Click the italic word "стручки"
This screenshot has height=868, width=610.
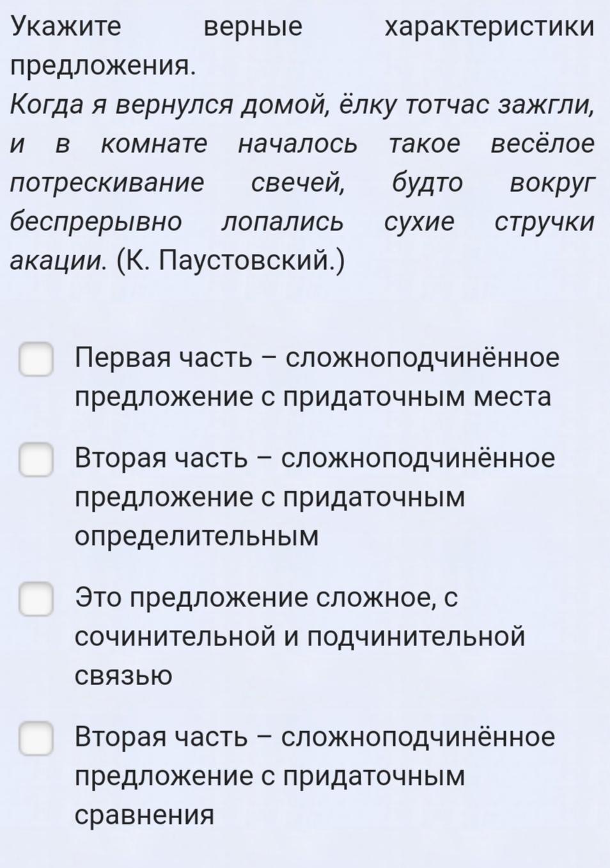tap(545, 223)
